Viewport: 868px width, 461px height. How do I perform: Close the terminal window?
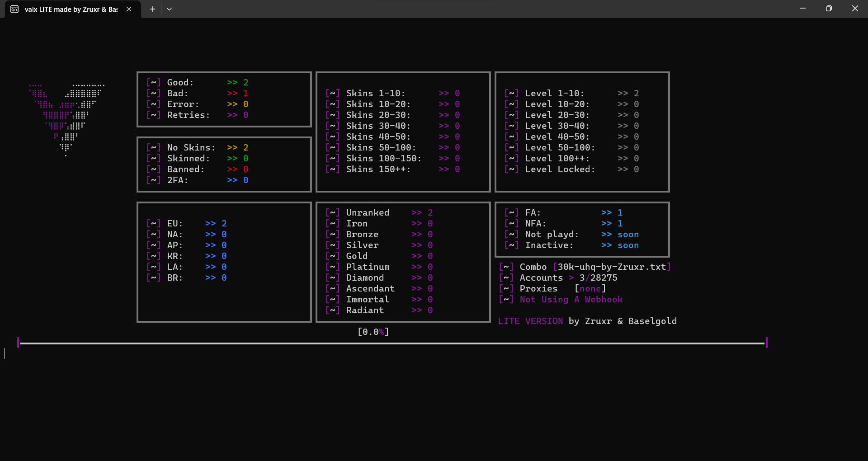point(855,9)
